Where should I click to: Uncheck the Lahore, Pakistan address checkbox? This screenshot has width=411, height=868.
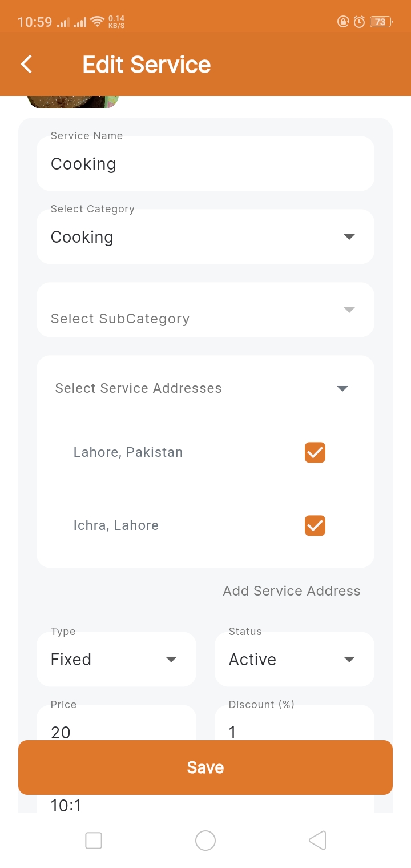[x=315, y=452]
